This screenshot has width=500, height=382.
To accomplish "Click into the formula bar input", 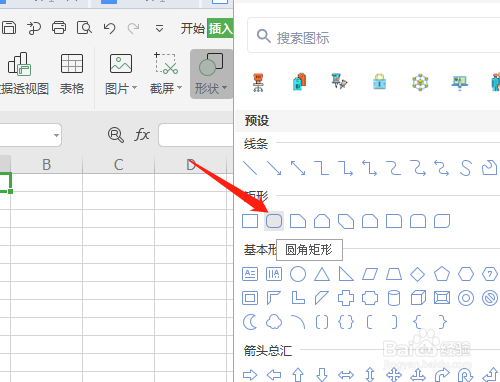I will (x=196, y=135).
